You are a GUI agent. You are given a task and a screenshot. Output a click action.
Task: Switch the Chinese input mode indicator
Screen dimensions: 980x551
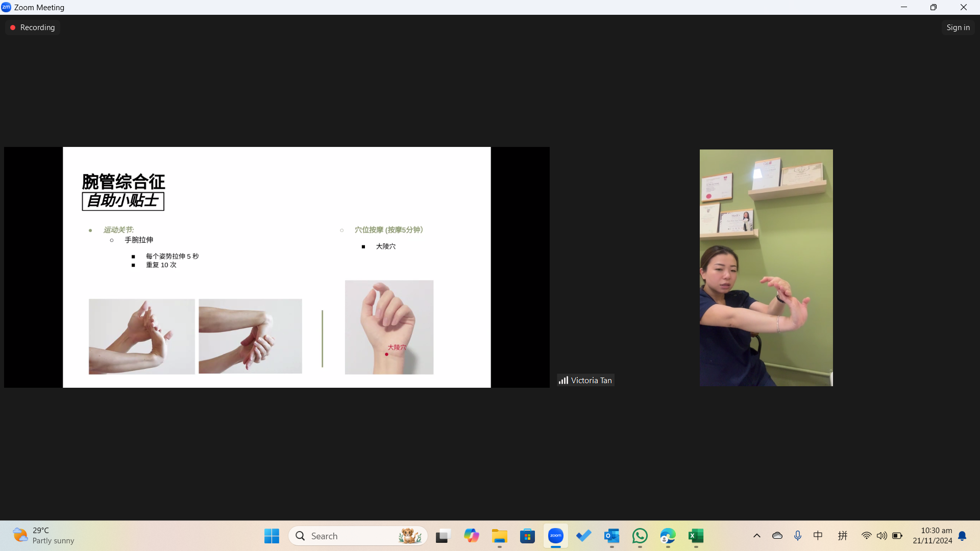point(818,536)
